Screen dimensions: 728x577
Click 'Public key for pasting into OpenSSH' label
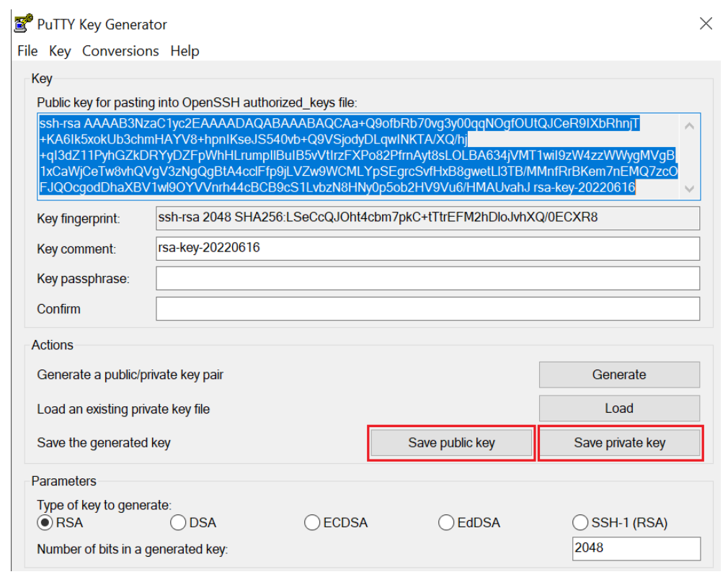197,102
